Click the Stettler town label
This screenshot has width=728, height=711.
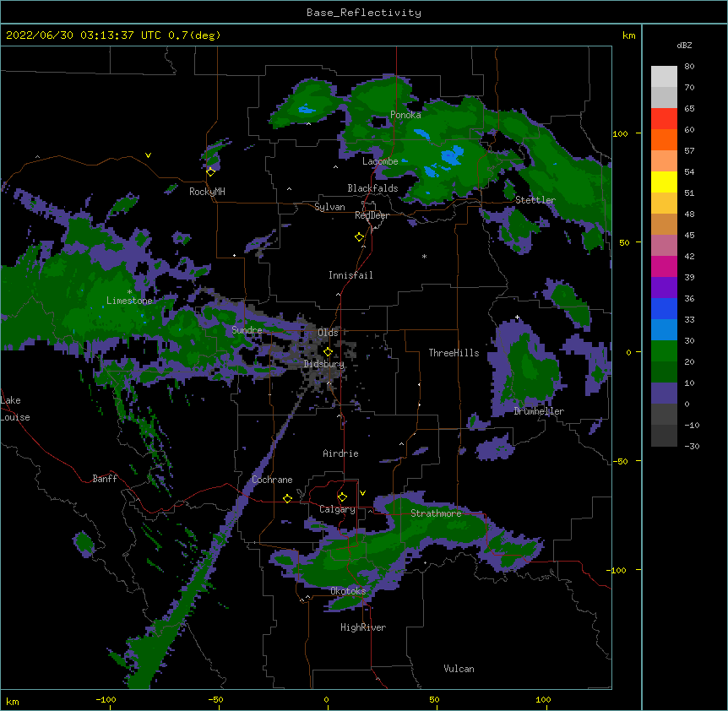tap(535, 200)
